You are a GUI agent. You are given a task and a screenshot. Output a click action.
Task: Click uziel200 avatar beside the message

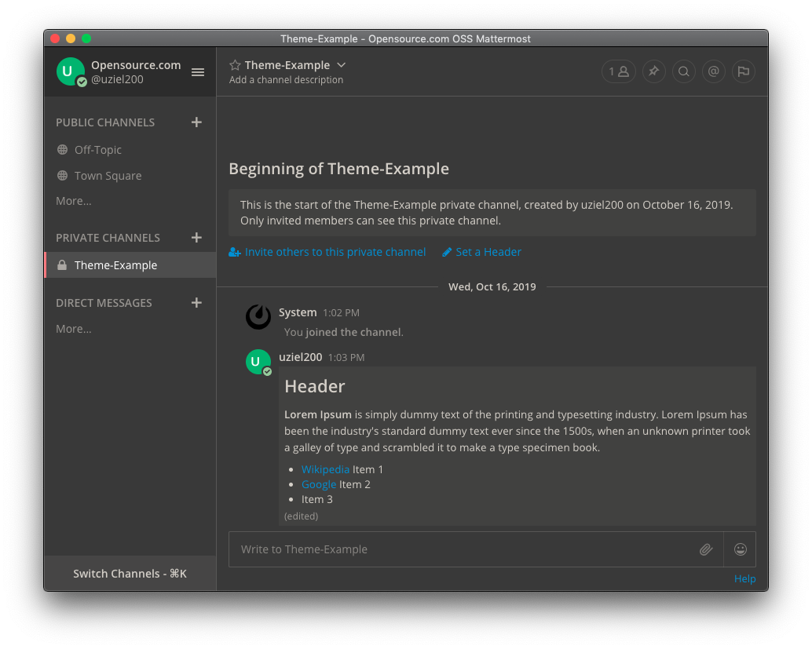point(258,362)
